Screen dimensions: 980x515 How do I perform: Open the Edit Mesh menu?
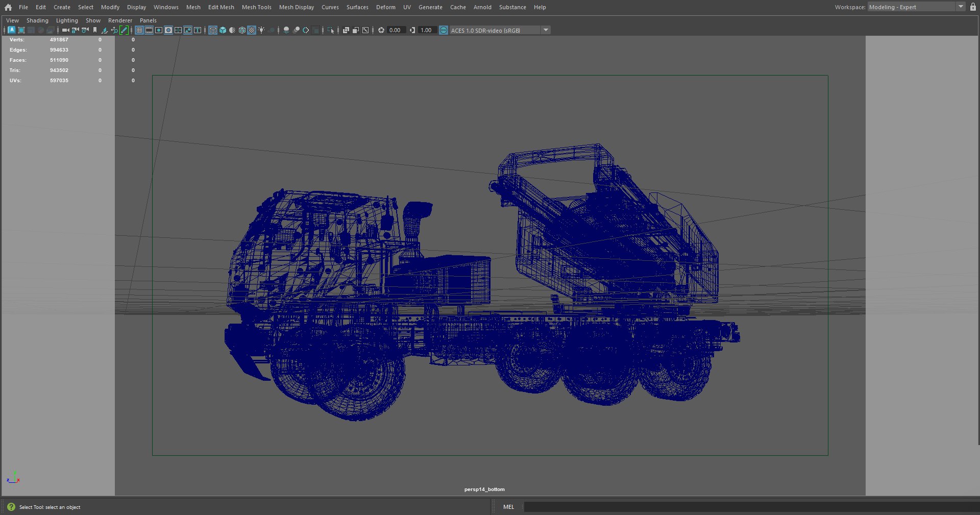coord(221,7)
